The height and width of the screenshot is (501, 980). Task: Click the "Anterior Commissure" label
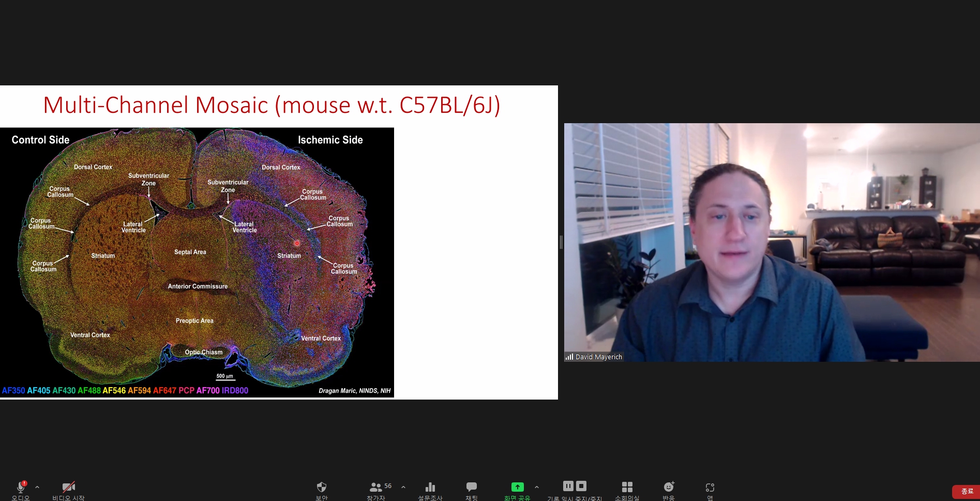[198, 286]
